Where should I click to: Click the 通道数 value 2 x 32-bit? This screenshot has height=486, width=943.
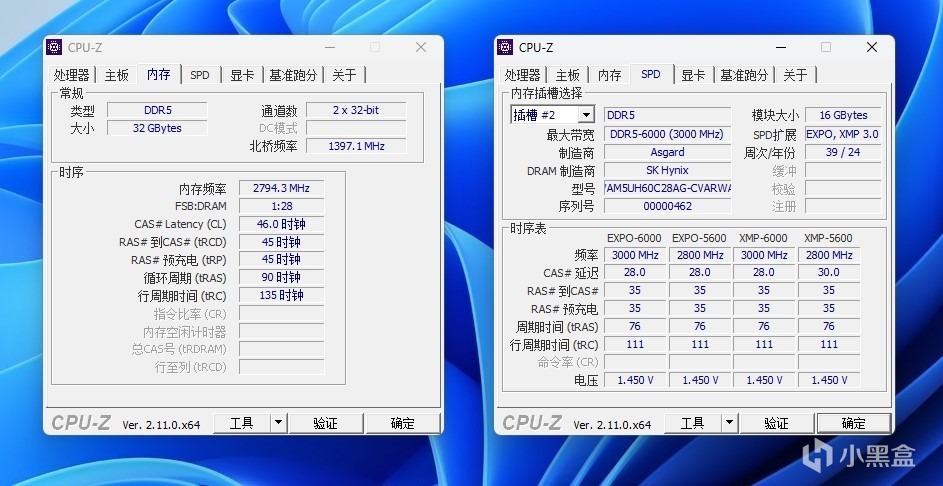356,110
